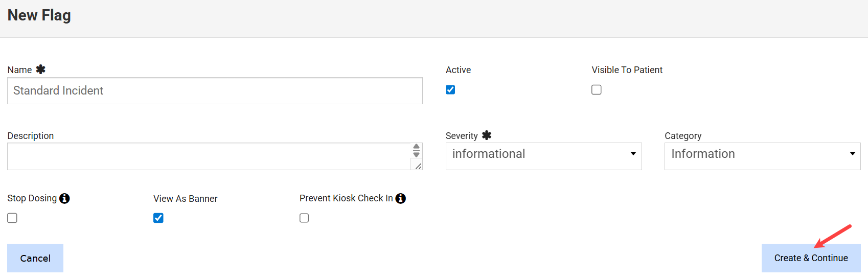Click the Prevent Kiosk Check In info icon
Viewport: 868px width, 279px height.
(x=401, y=198)
